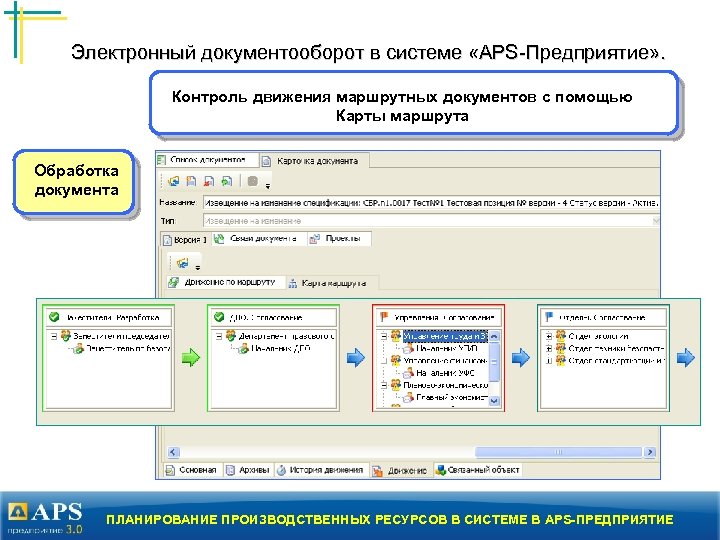This screenshot has width=720, height=540.
Task: Click the envelope icon beside Начальник УФС
Action: click(409, 373)
